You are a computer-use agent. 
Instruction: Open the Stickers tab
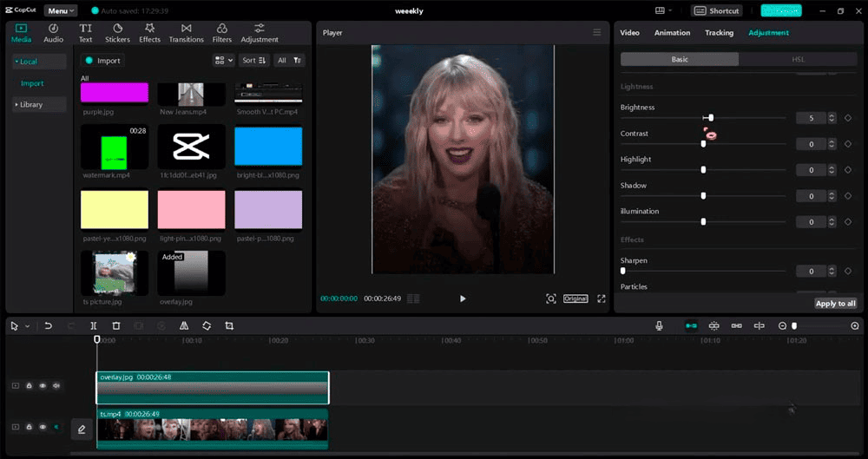coord(117,33)
